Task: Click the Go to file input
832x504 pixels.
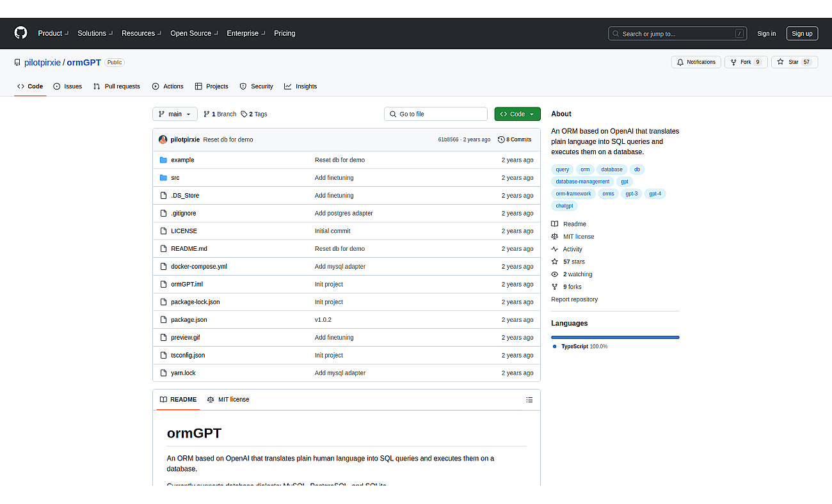Action: (x=436, y=114)
